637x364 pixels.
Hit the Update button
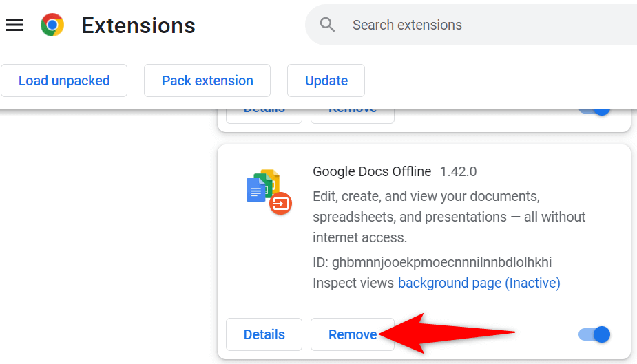(x=326, y=81)
